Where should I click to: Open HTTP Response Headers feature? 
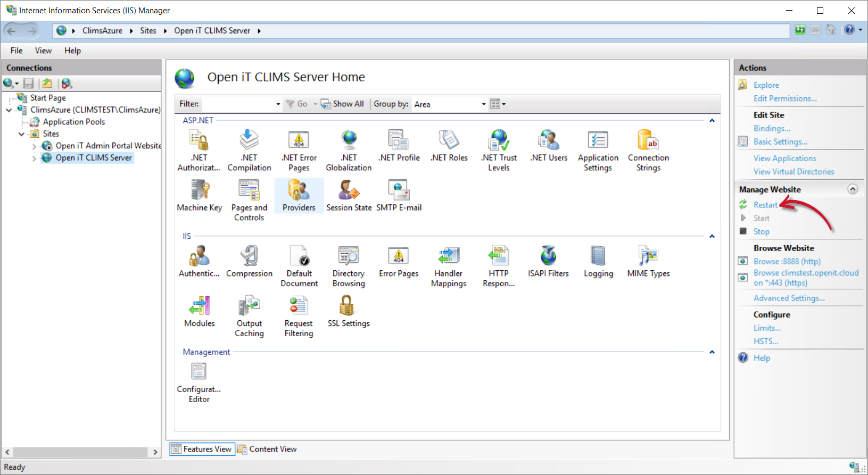499,266
